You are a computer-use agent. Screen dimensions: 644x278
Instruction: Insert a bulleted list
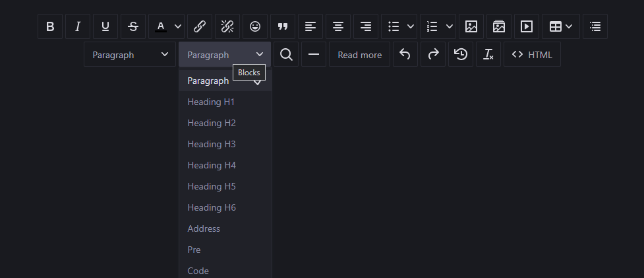[x=394, y=26]
